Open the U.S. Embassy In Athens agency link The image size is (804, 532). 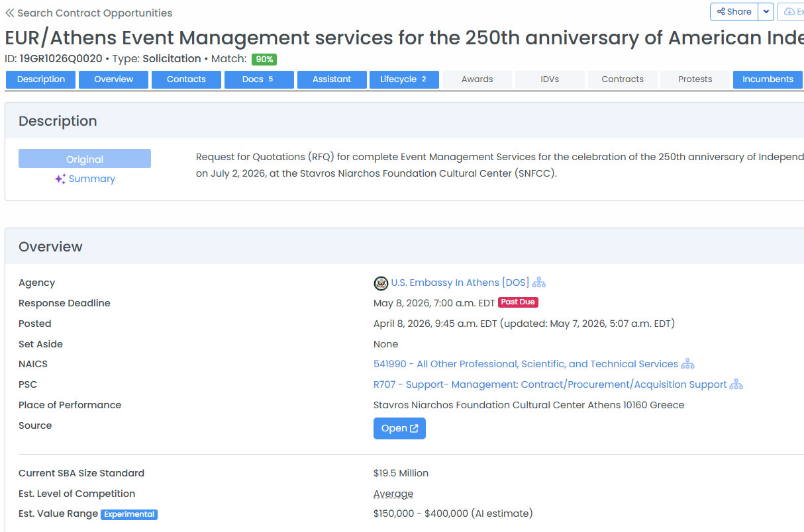pyautogui.click(x=460, y=283)
